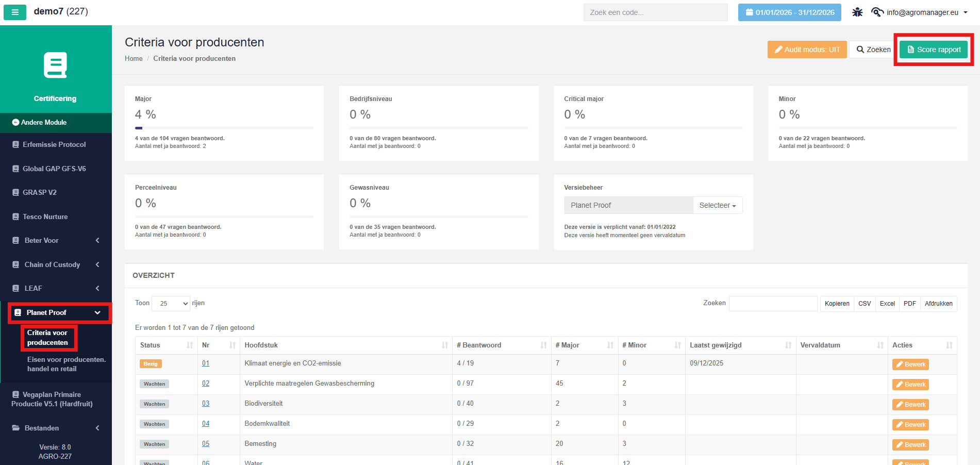Sort table by Nr column arrows

pyautogui.click(x=232, y=345)
